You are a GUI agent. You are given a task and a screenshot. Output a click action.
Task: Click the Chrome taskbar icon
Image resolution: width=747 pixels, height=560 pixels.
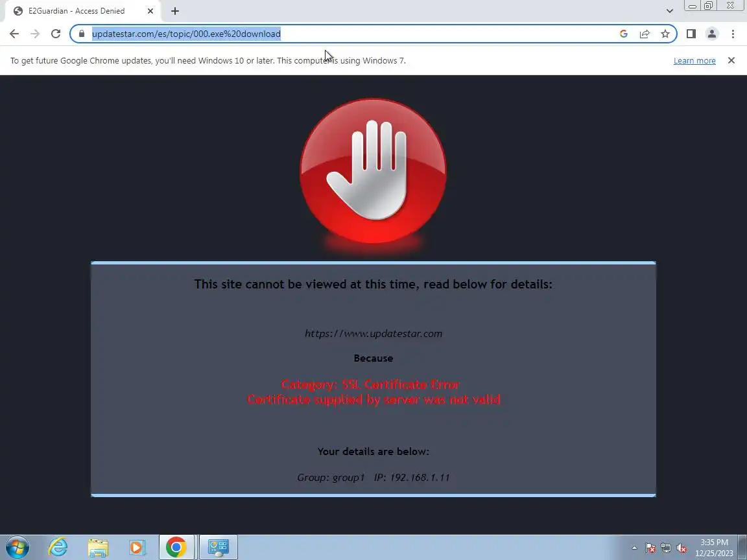[176, 547]
